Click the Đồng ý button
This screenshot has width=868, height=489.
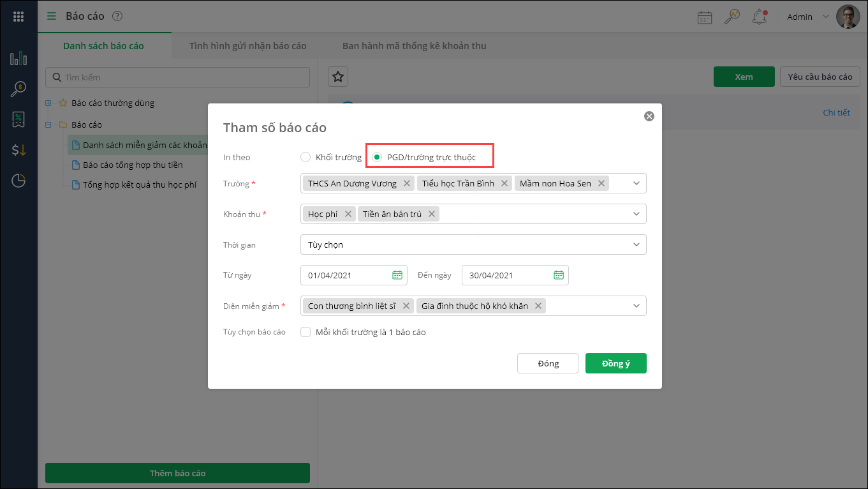tap(615, 363)
